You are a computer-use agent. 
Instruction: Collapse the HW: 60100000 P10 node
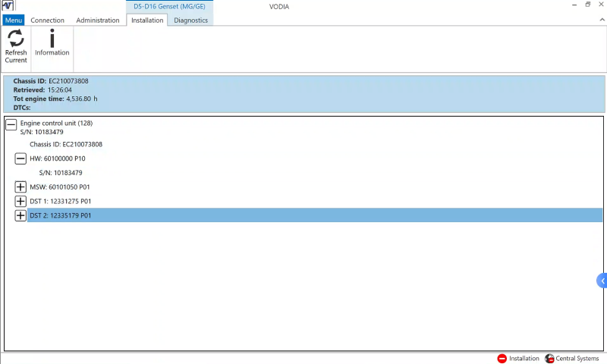coord(20,158)
